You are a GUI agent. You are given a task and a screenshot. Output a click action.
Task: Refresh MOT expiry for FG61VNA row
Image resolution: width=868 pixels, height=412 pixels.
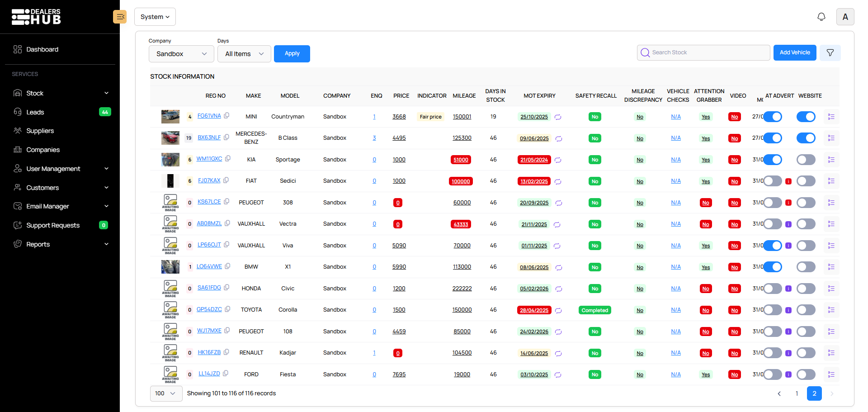(x=558, y=117)
